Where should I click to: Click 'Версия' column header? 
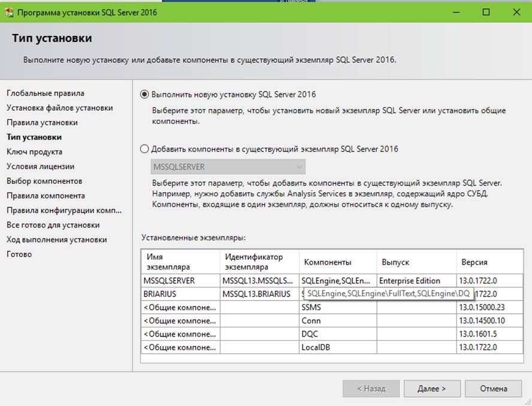pos(489,262)
